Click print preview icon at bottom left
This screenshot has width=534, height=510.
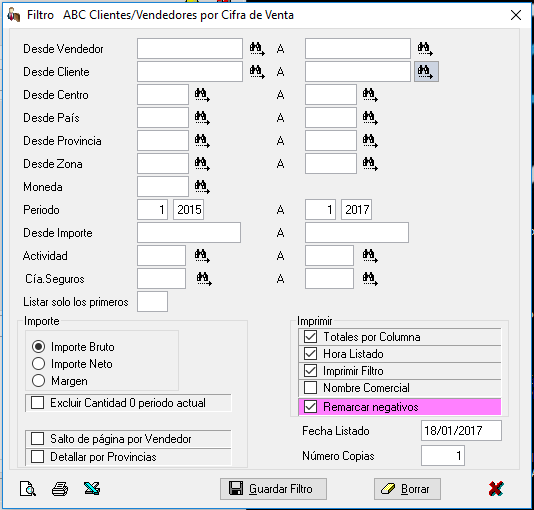pos(28,489)
